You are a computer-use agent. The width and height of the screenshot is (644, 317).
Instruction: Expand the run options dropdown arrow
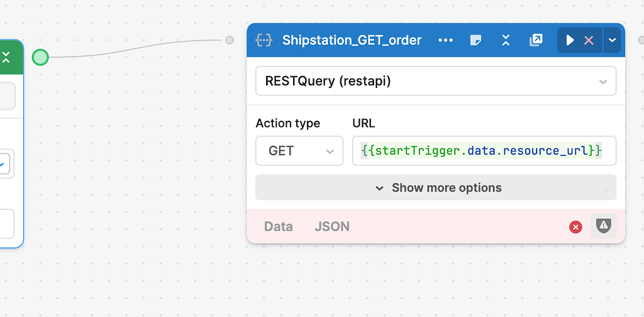coord(613,40)
